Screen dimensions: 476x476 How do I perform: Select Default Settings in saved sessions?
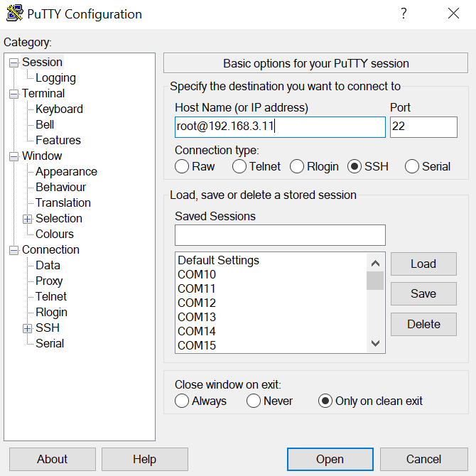271,261
